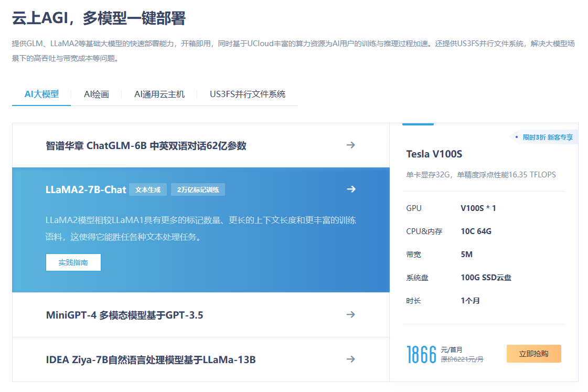Image resolution: width=588 pixels, height=392 pixels.
Task: Click the 系统盘 label
Action: tap(417, 278)
